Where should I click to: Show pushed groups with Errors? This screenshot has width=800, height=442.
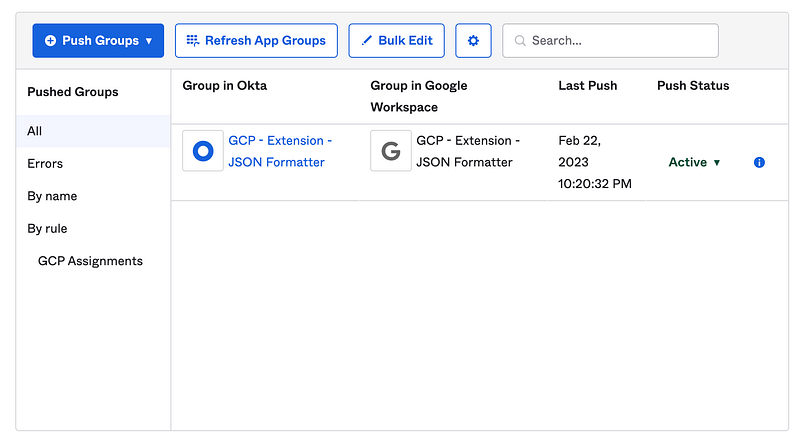(x=45, y=164)
